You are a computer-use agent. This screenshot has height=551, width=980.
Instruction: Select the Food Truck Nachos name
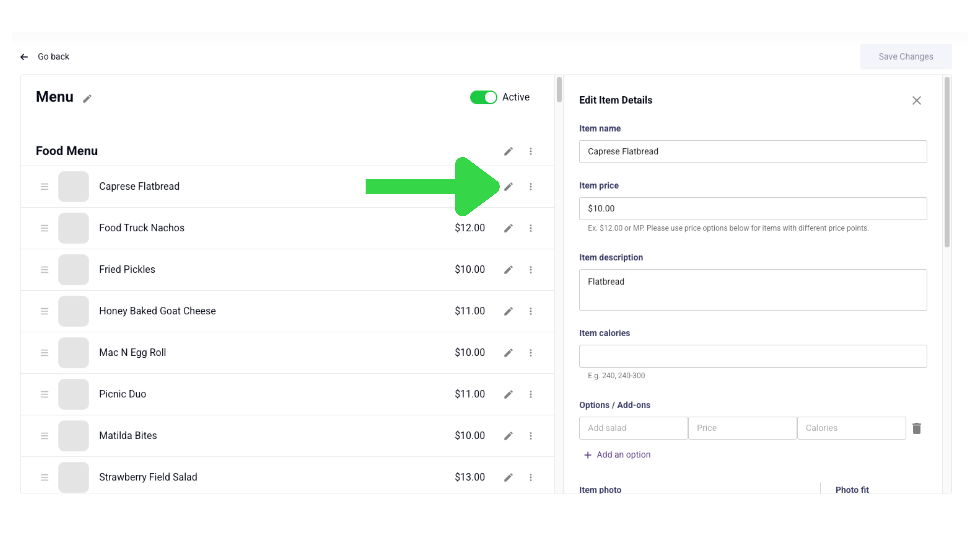coord(141,228)
